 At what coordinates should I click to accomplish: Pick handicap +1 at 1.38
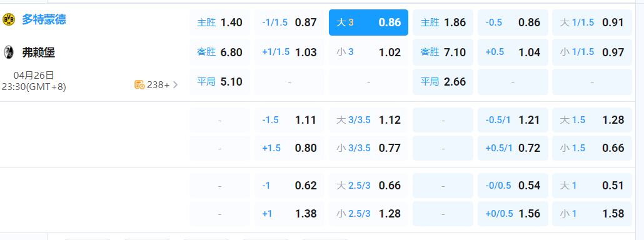click(289, 214)
